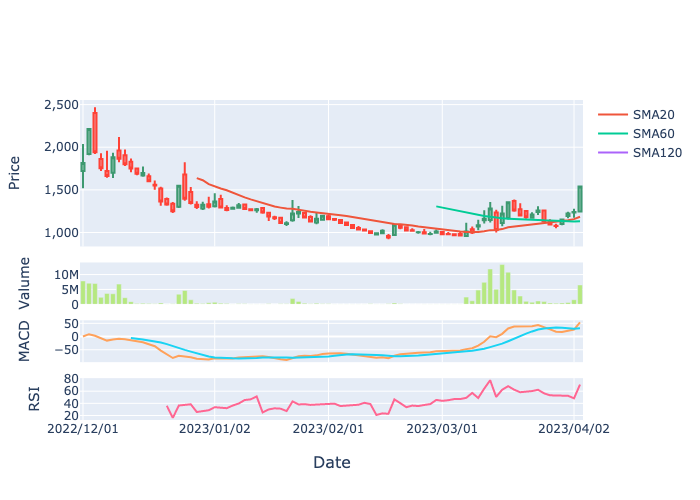Screen dimensions: 700x500
Task: Click the 80 RSI tick label
Action: pos(71,379)
